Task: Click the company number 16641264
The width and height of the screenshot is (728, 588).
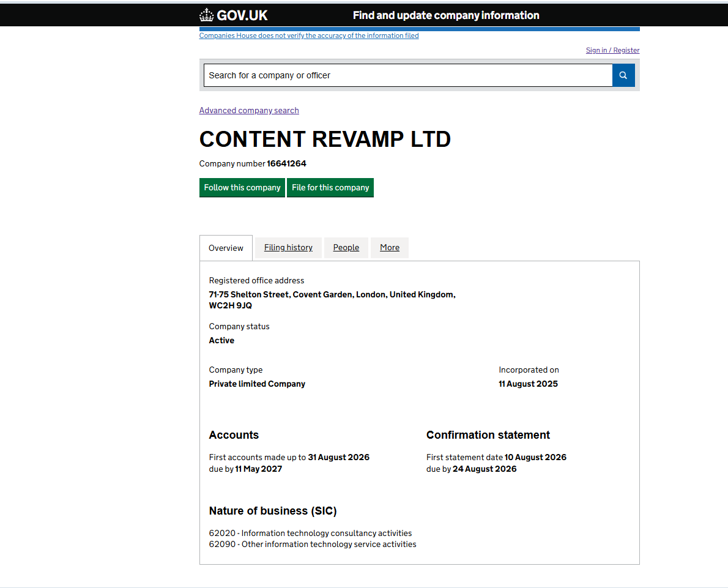Action: 286,163
